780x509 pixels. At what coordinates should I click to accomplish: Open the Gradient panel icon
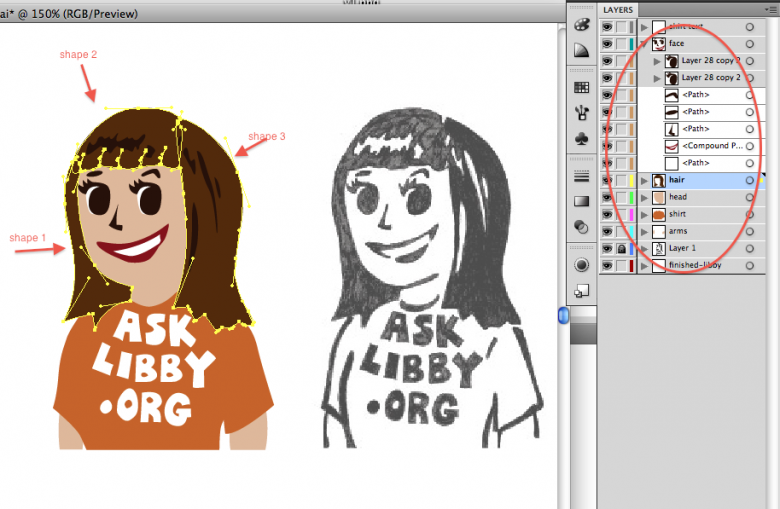(x=582, y=201)
